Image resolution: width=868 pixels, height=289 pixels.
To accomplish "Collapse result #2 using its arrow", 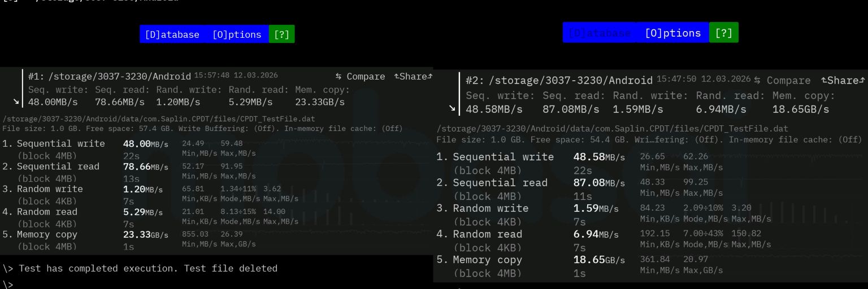I will tap(452, 108).
